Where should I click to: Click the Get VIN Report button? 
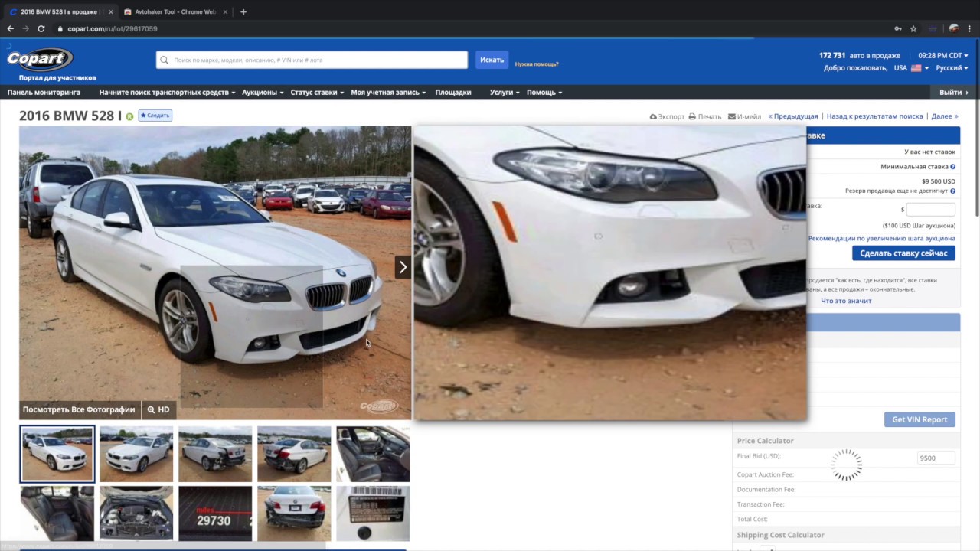pos(920,419)
